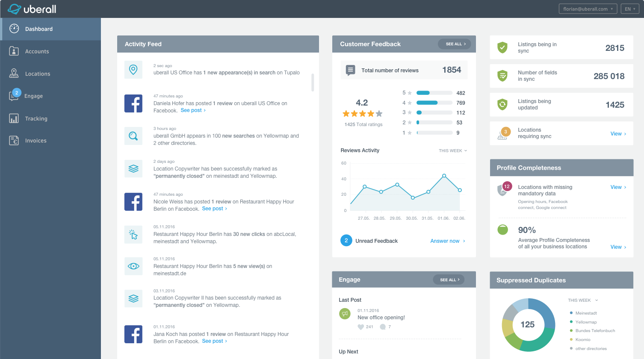The width and height of the screenshot is (644, 359).
Task: Expand the THIS WEEK filter for Reviews Activity
Action: (x=453, y=151)
